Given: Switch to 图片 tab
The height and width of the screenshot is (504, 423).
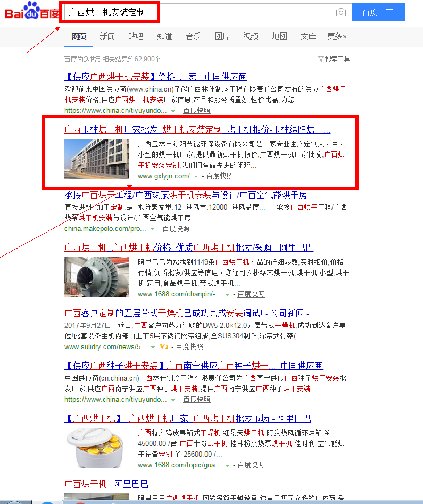Looking at the screenshot, I should tap(222, 36).
